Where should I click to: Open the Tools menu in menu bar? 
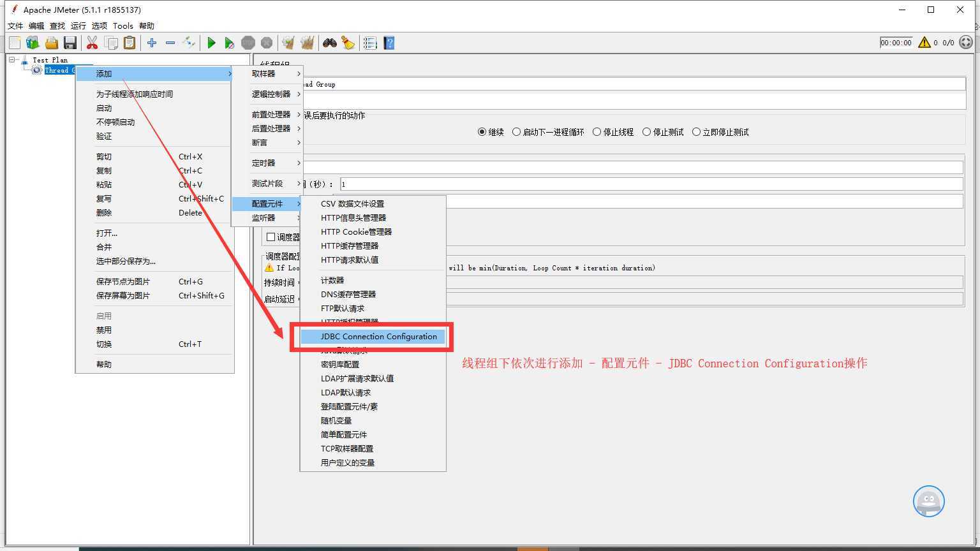pyautogui.click(x=123, y=26)
